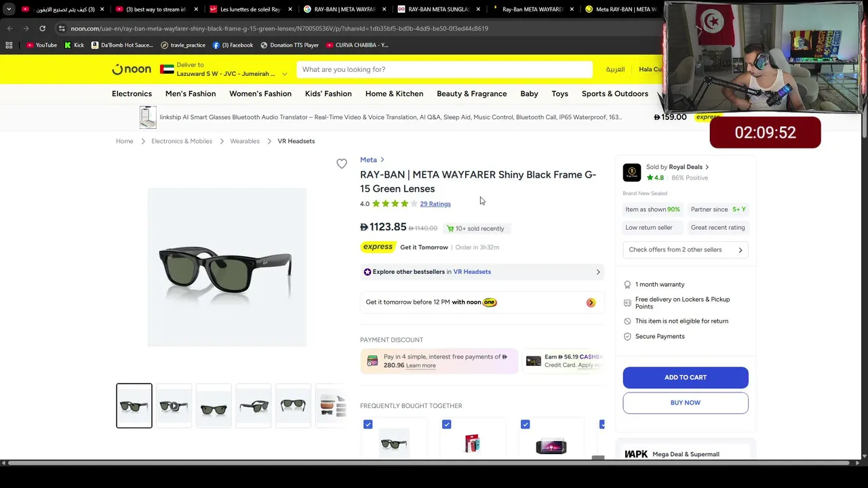This screenshot has height=488, width=868.
Task: Open the YouTube bookmark
Action: point(41,45)
